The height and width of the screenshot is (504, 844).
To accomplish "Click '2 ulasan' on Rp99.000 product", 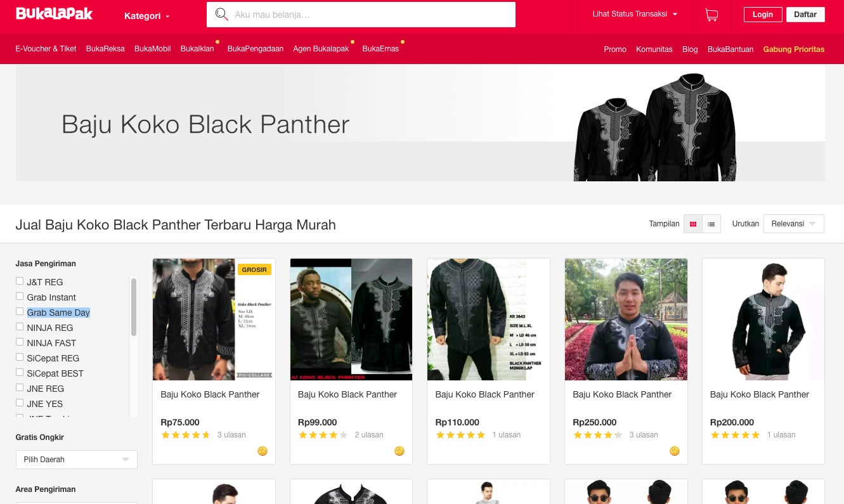I will click(369, 435).
